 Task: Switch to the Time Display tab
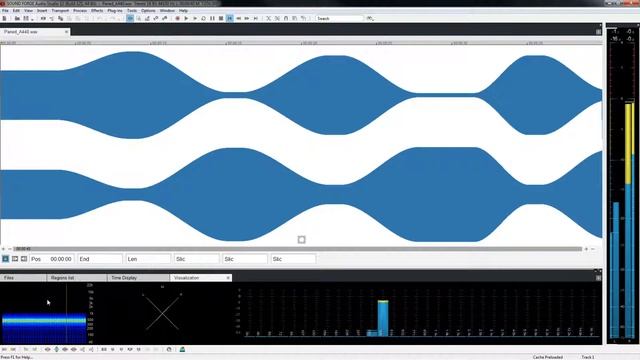[x=139, y=278]
